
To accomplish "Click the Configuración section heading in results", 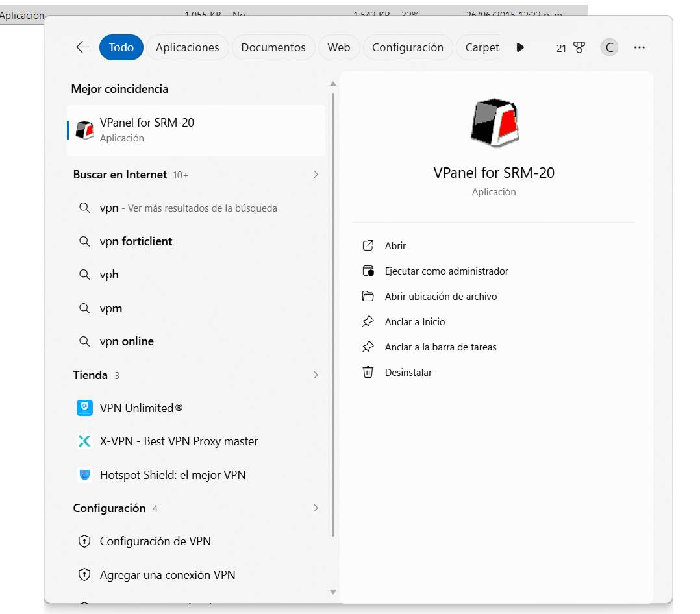I will click(109, 508).
